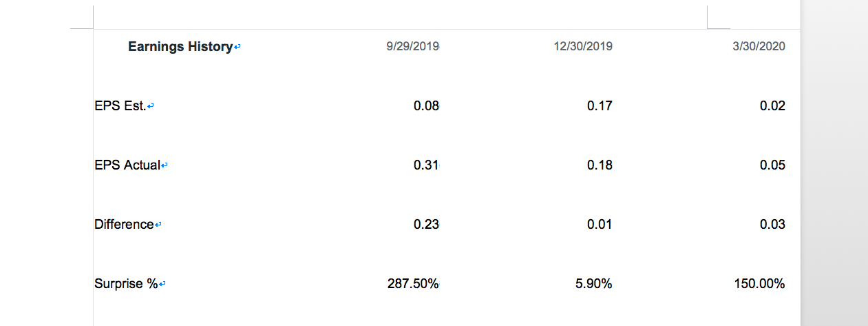Click the 287.50% surprise value
Screen dimensions: 868x326
coord(414,284)
